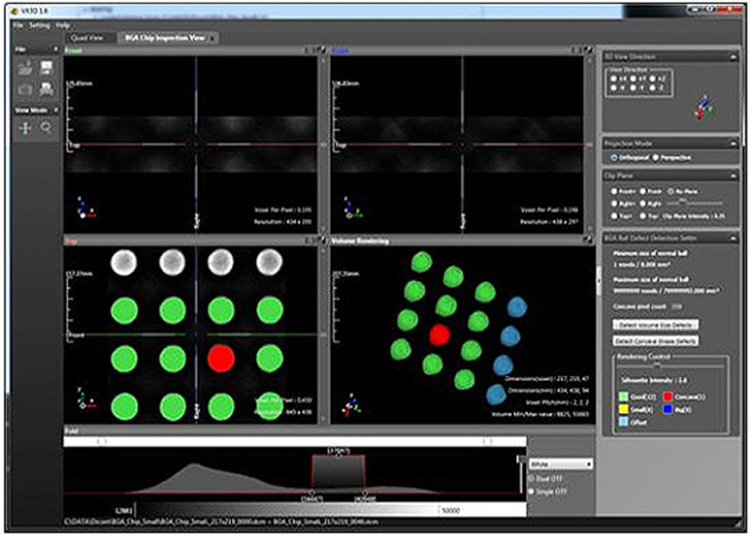Click Detect Volume Size Defects button
The height and width of the screenshot is (537, 750).
coord(655,325)
